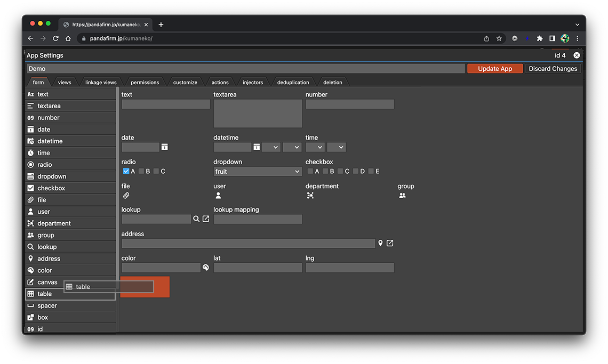The height and width of the screenshot is (364, 608).
Task: Click the address map pin icon
Action: click(380, 244)
